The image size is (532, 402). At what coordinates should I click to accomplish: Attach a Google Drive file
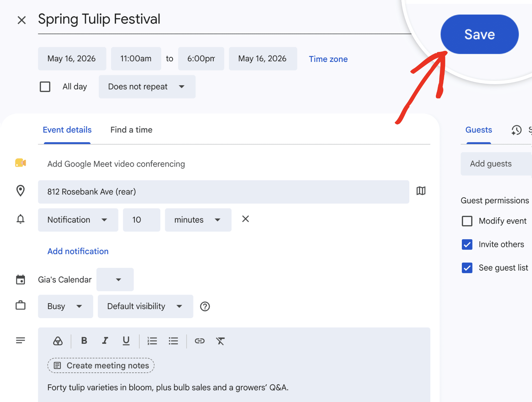point(58,341)
